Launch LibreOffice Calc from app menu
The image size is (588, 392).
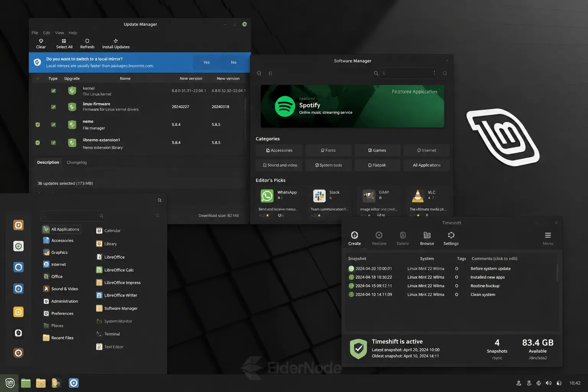point(115,270)
